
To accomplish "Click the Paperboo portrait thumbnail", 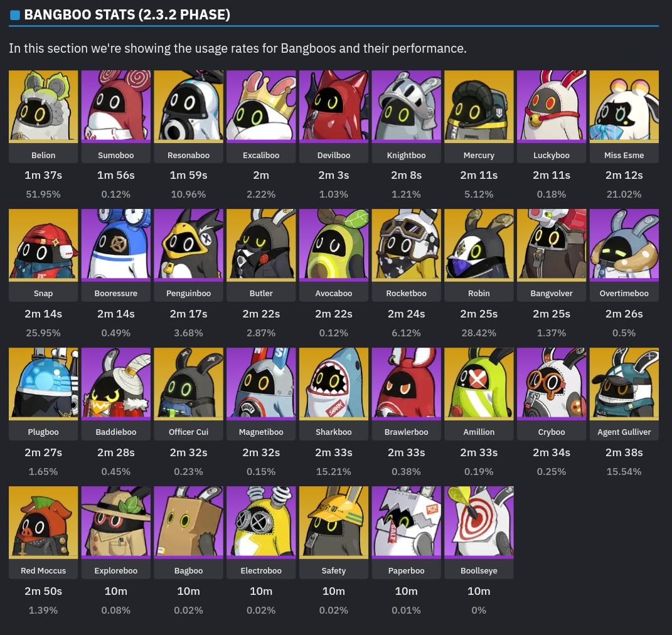I will (x=407, y=522).
